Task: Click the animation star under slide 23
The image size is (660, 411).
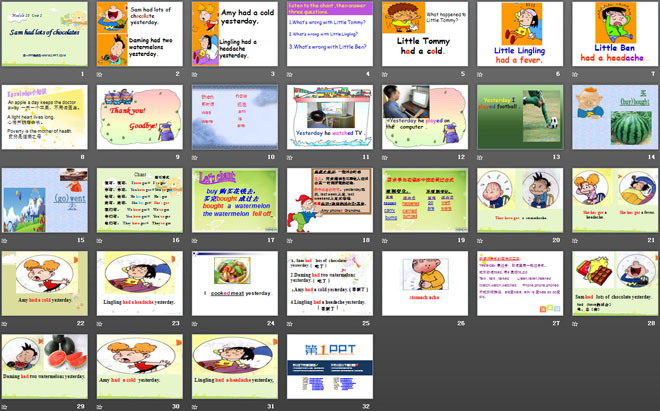Action: tap(100, 324)
